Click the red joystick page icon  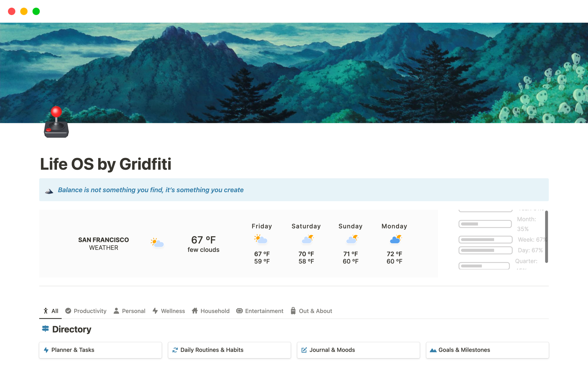click(x=56, y=122)
